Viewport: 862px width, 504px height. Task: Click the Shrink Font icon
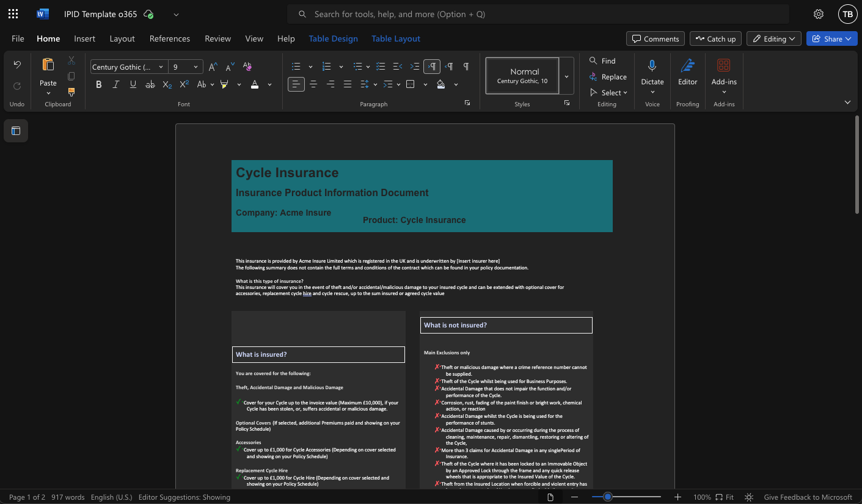point(230,67)
